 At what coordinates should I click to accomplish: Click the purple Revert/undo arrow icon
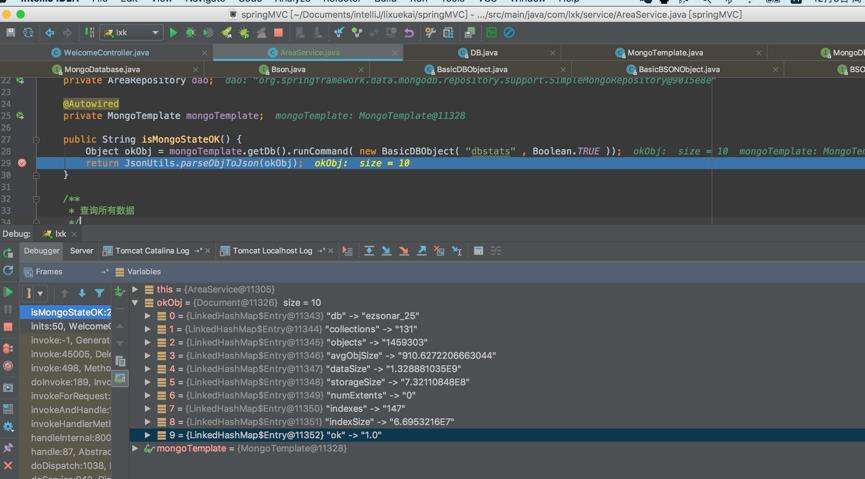(x=409, y=33)
